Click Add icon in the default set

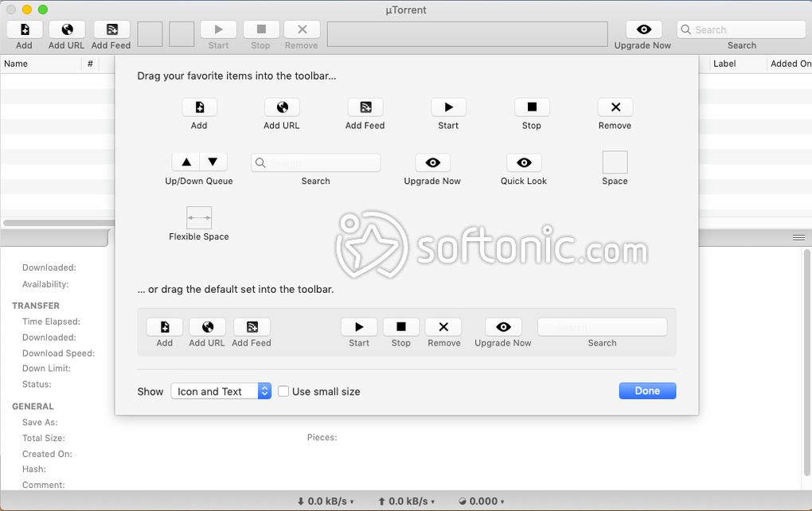pos(165,326)
